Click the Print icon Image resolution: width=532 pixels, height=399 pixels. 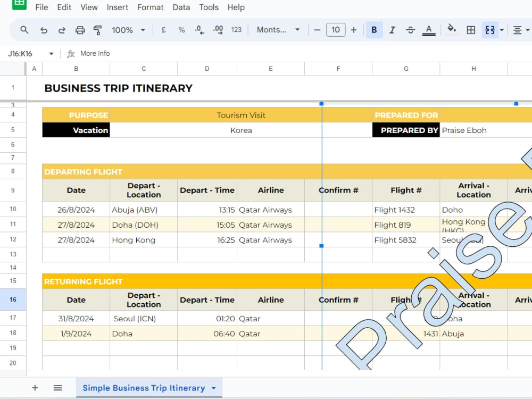point(80,30)
